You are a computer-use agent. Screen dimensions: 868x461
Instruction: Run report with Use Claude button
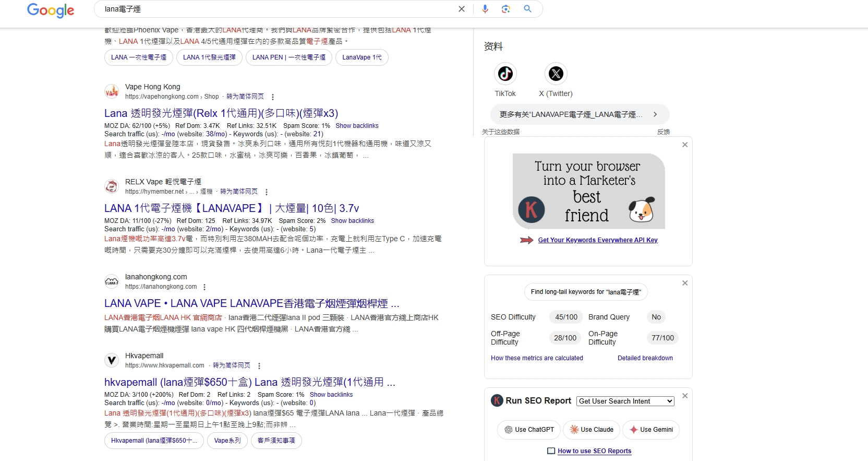pyautogui.click(x=592, y=430)
